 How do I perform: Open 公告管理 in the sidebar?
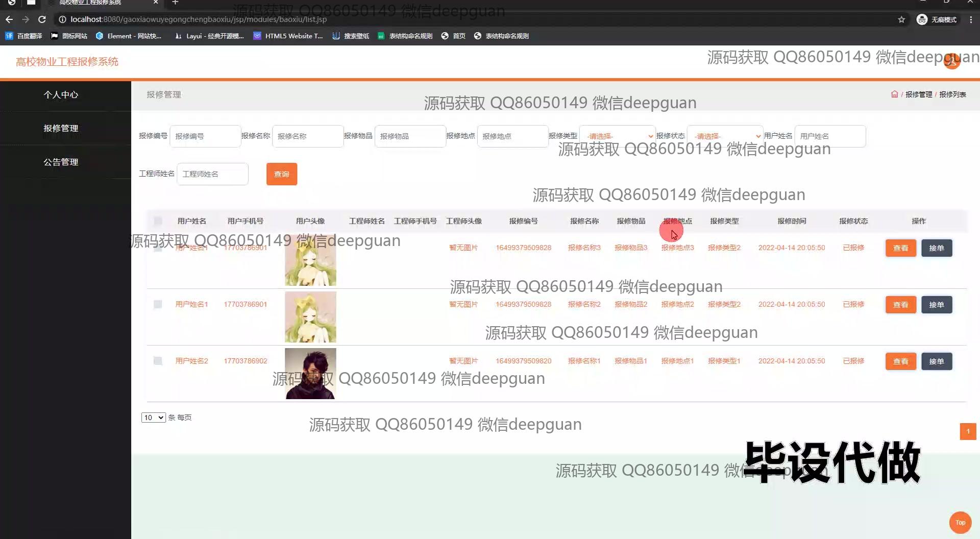click(61, 162)
